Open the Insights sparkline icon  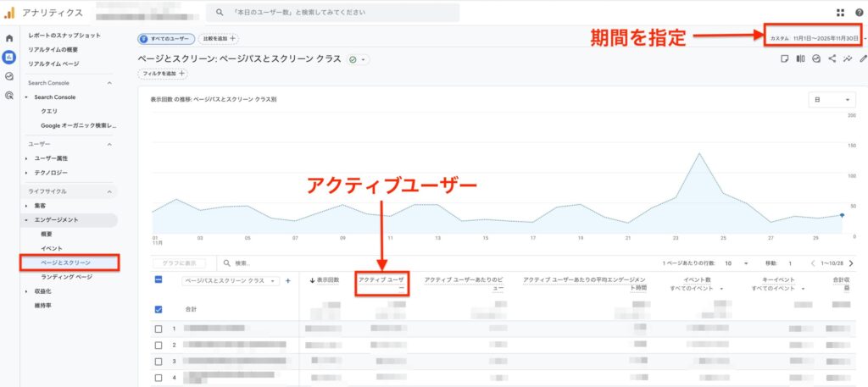tap(847, 58)
